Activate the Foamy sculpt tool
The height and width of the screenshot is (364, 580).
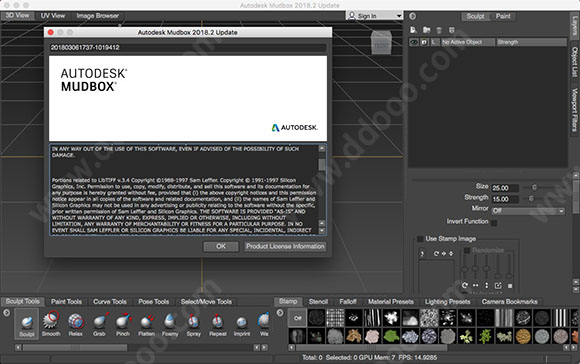point(170,324)
